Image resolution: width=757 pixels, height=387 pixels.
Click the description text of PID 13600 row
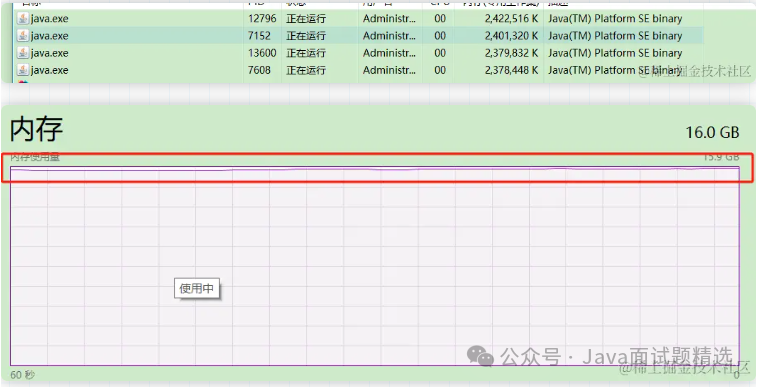pyautogui.click(x=615, y=53)
